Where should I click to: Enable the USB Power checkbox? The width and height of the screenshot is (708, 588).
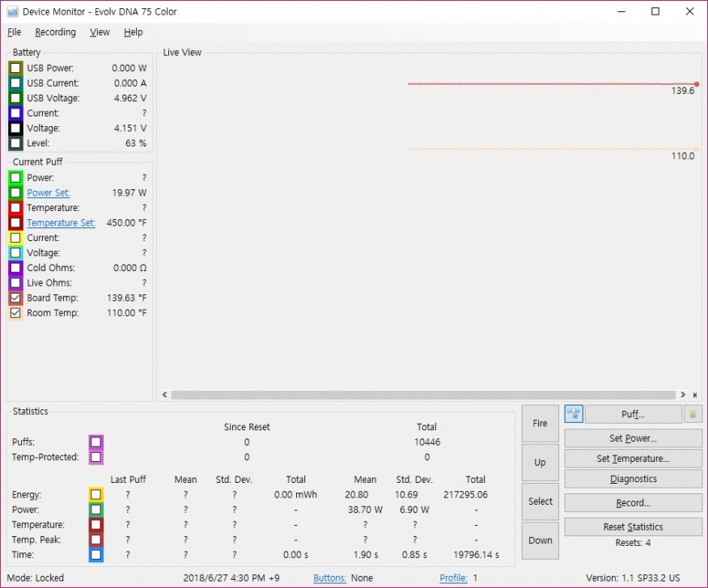(x=15, y=68)
